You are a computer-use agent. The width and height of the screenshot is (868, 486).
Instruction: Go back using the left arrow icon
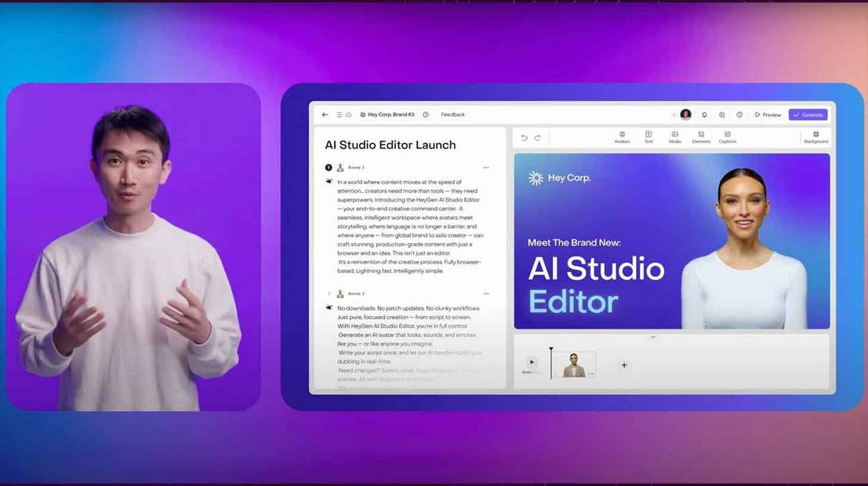(x=325, y=115)
